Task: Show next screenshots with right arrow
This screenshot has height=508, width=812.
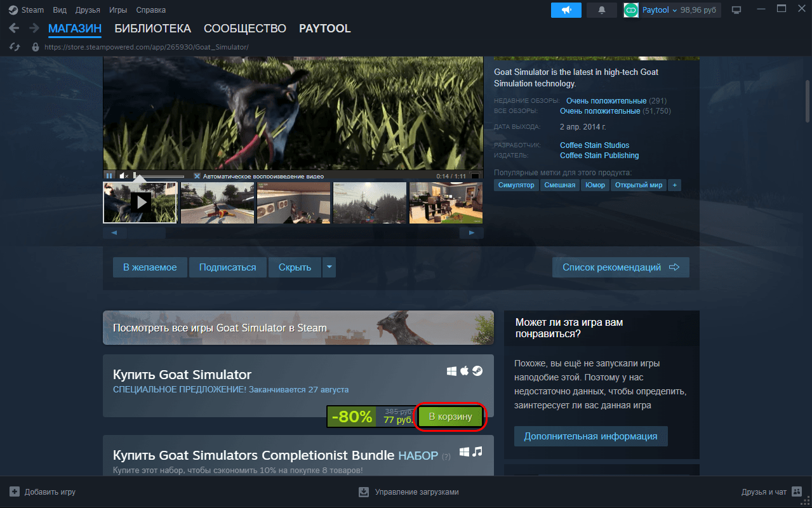Action: click(x=472, y=233)
